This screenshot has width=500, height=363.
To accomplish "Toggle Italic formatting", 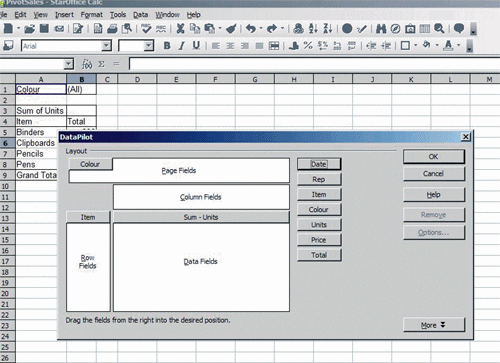I will (181, 46).
